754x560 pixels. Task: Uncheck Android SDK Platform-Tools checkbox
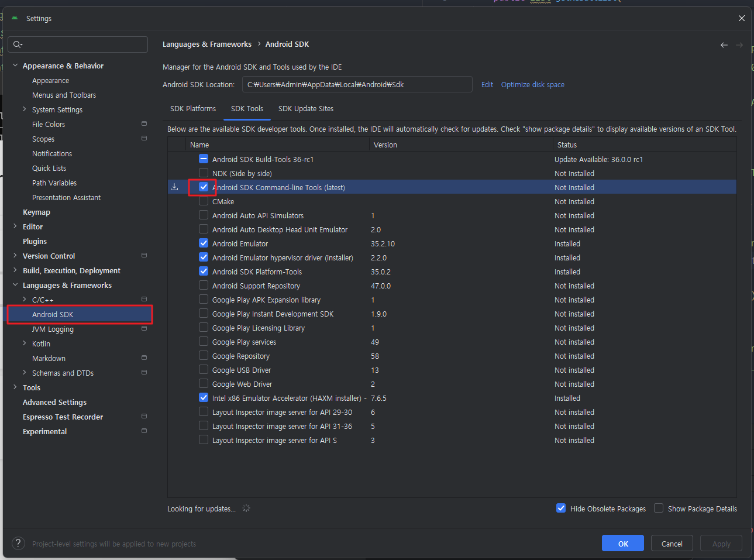[x=204, y=271]
